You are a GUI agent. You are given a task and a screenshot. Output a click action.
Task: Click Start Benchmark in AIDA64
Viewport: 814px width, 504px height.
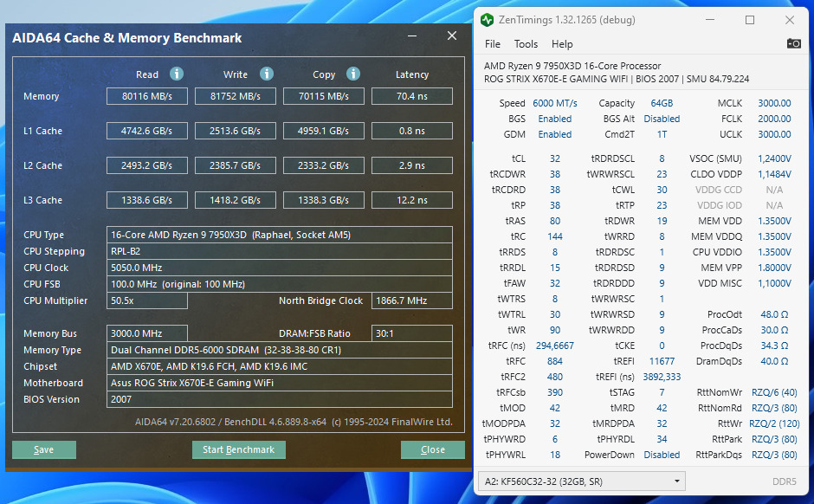238,449
